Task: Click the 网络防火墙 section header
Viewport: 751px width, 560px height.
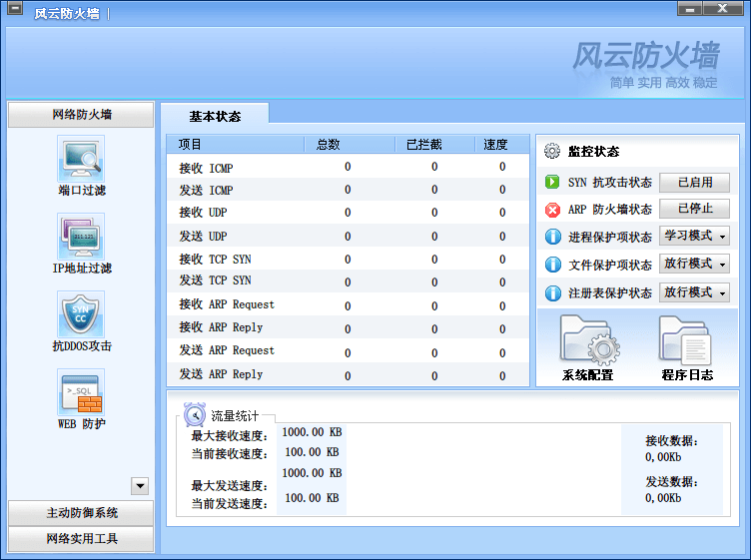Action: [82, 115]
